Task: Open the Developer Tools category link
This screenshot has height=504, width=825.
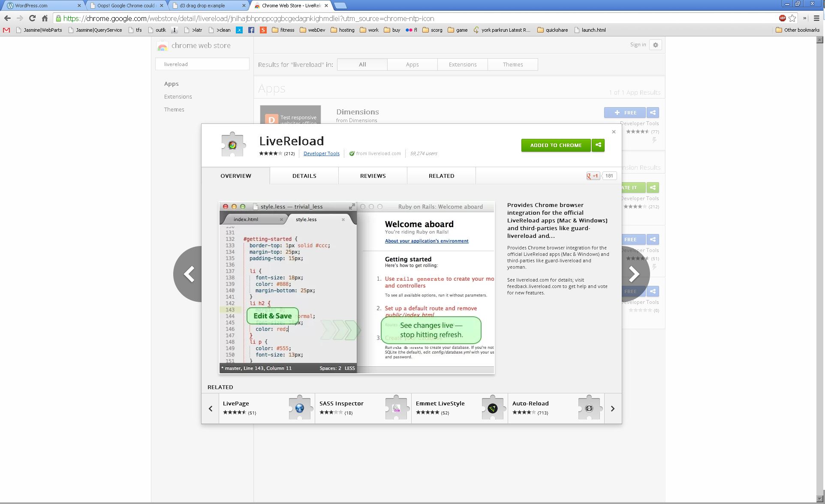Action: pos(321,153)
